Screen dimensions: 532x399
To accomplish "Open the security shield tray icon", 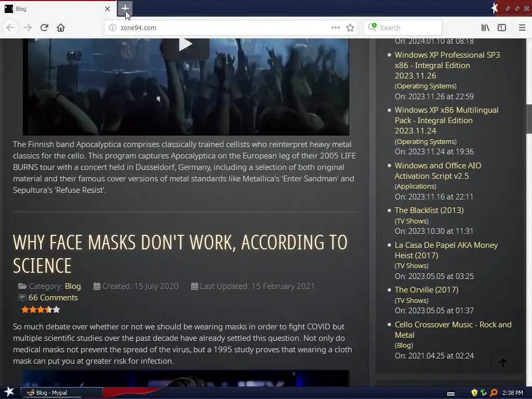I will 474,393.
